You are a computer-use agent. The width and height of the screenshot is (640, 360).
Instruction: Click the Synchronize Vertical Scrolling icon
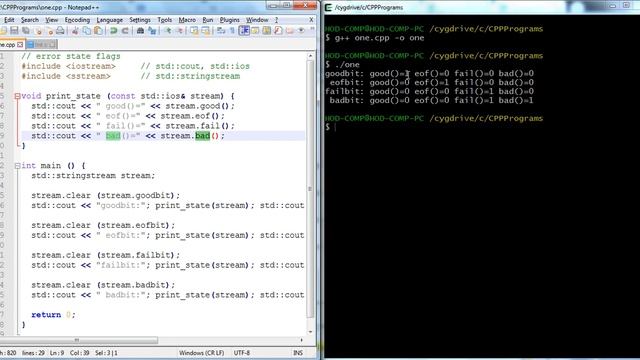click(194, 31)
